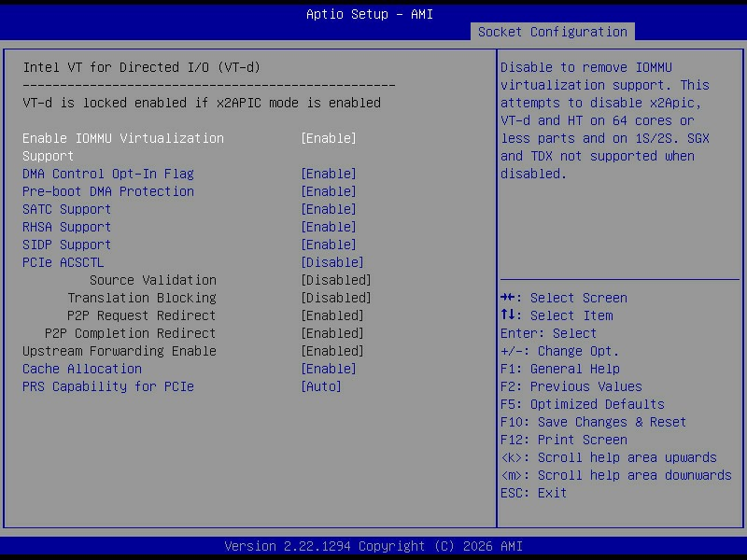This screenshot has height=560, width=747.
Task: Click Source Validation [Disabled] value
Action: pyautogui.click(x=336, y=280)
